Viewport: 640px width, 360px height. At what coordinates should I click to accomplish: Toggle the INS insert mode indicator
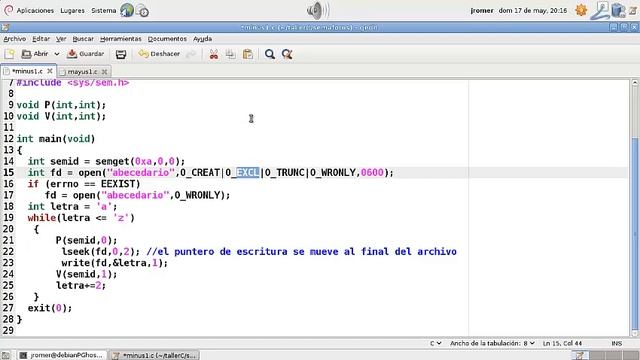click(x=616, y=343)
